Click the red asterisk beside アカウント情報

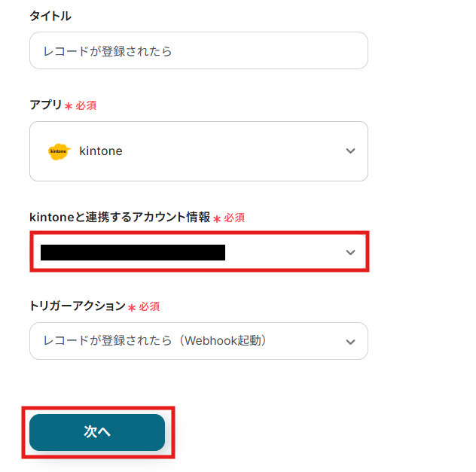[217, 218]
